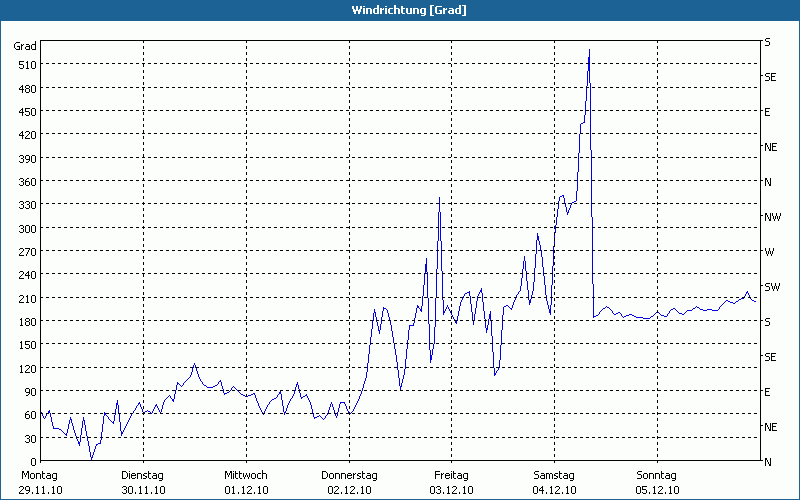Click the 90 degree axis value
800x500 pixels.
[x=31, y=391]
